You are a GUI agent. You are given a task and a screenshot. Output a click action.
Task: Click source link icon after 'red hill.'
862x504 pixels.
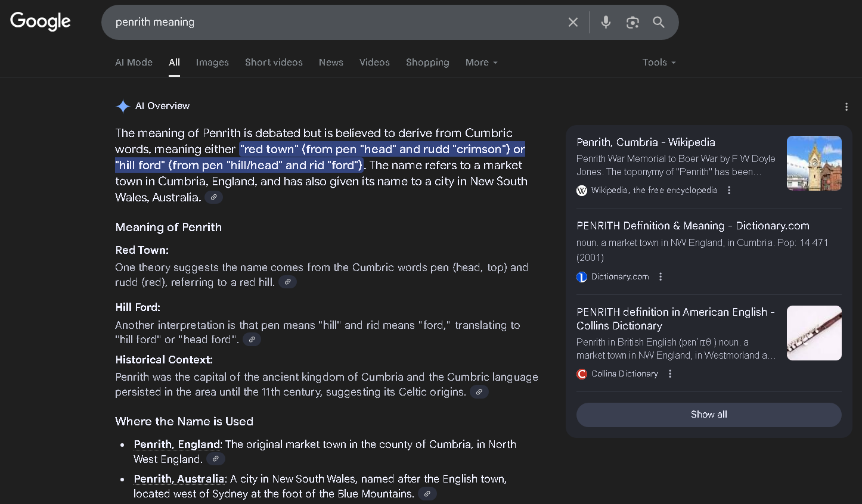[x=287, y=282]
